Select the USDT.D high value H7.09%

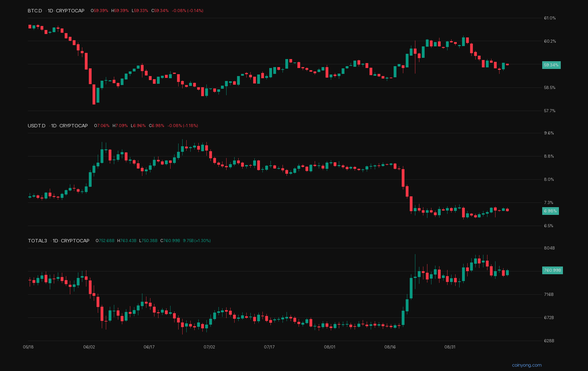tap(120, 126)
